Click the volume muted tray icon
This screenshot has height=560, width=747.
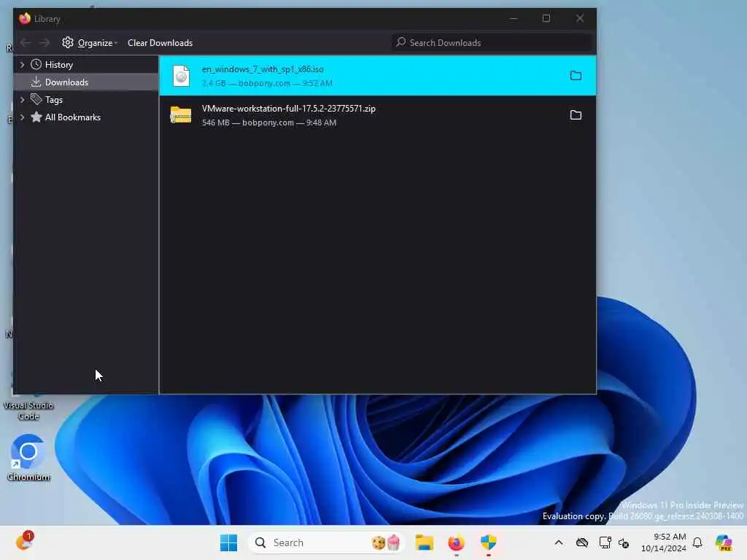point(624,542)
